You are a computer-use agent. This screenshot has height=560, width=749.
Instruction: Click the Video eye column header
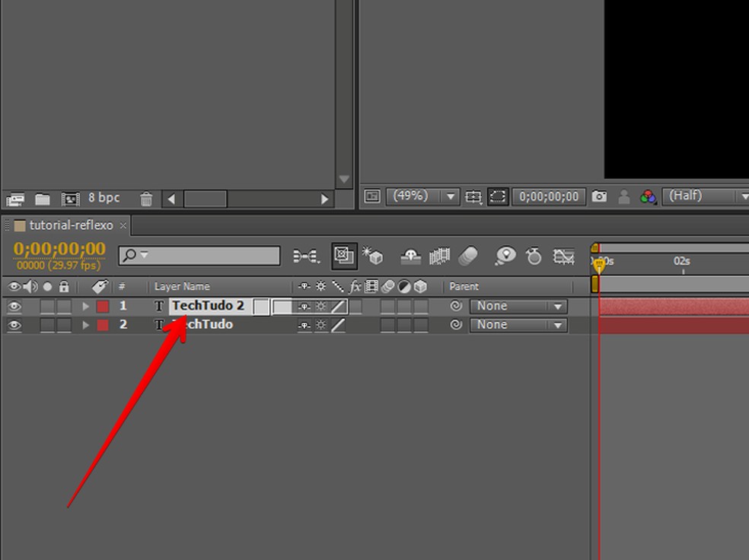click(x=14, y=286)
